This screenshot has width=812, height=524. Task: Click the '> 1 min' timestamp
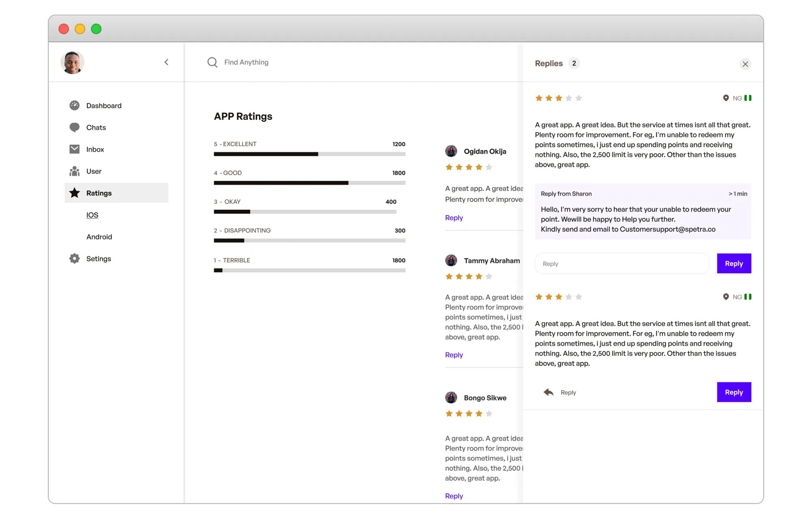click(738, 194)
